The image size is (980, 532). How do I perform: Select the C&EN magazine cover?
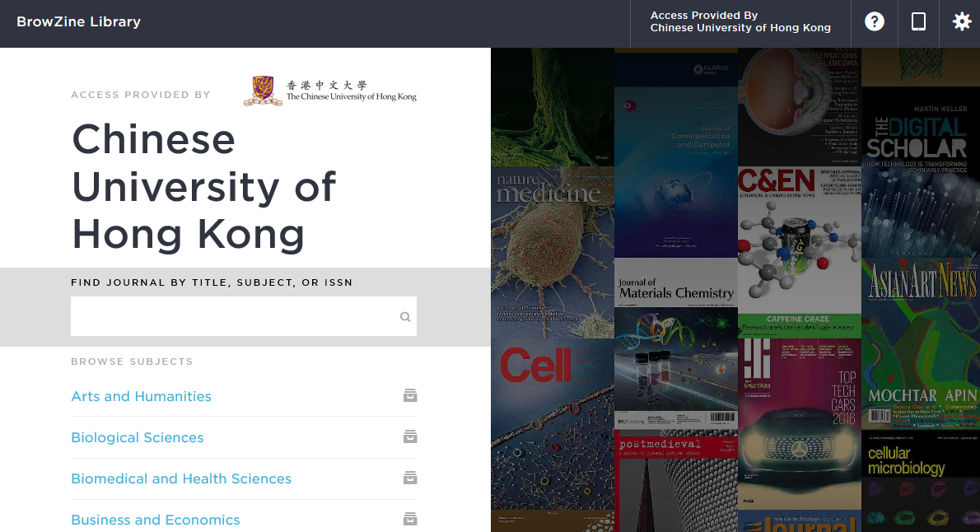[800, 252]
